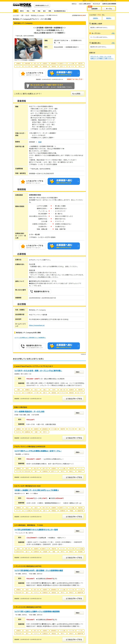Click the キープリスト star icon
This screenshot has height=644, width=129.
tap(90, 33)
